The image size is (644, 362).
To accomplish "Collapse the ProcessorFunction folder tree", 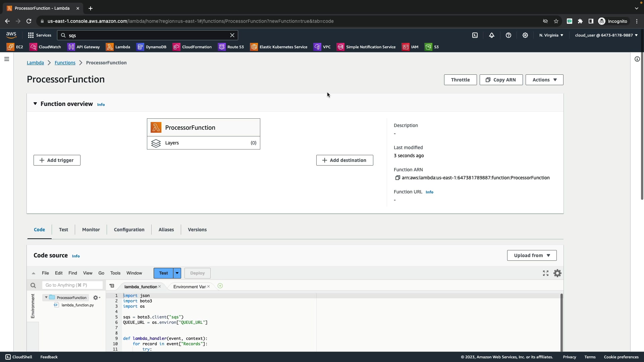I will (x=46, y=297).
